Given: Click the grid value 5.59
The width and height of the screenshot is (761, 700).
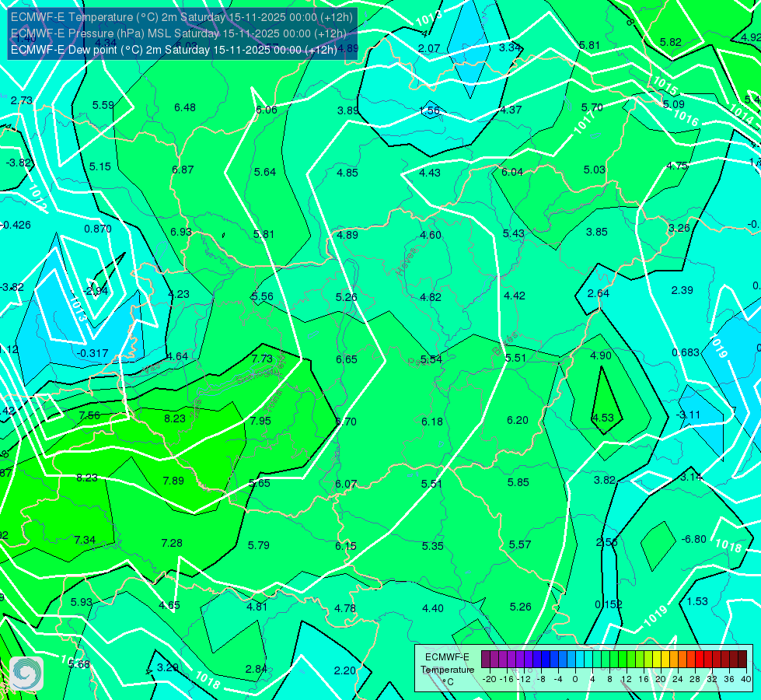Looking at the screenshot, I should [x=103, y=105].
